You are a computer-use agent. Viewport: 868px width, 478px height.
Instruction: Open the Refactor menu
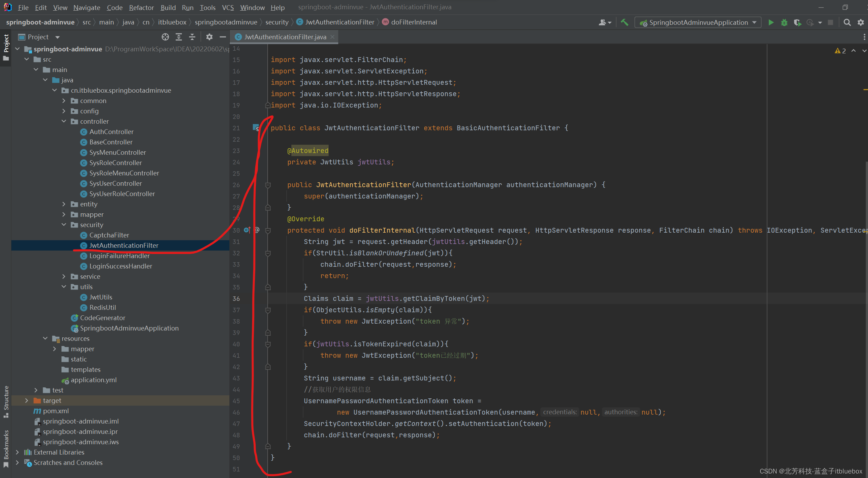(141, 7)
